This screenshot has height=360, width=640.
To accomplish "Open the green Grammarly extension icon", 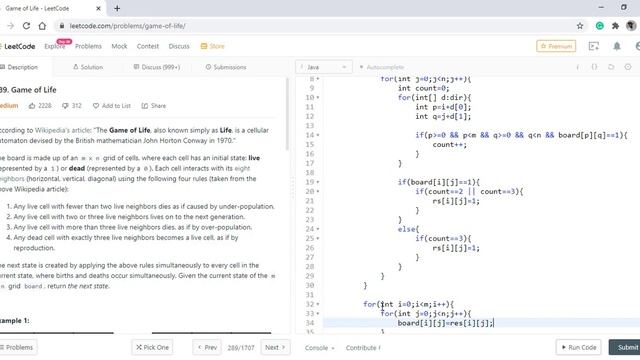I will tap(600, 26).
